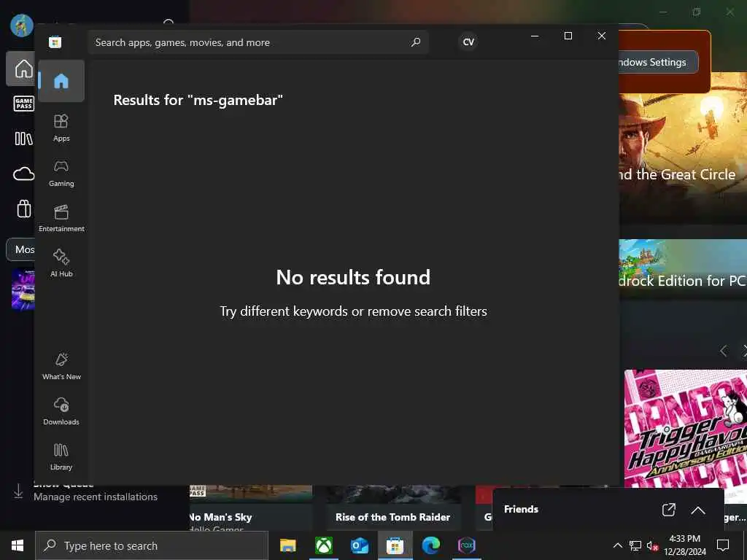This screenshot has width=747, height=560.
Task: Open AI Hub in the Store sidebar
Action: click(x=61, y=262)
